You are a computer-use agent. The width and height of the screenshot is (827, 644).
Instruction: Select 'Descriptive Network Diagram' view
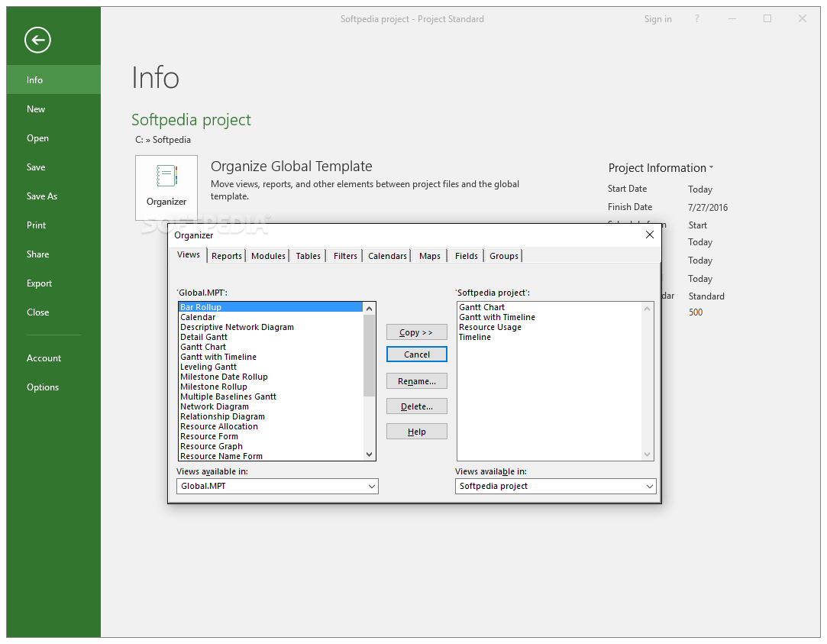(x=270, y=327)
